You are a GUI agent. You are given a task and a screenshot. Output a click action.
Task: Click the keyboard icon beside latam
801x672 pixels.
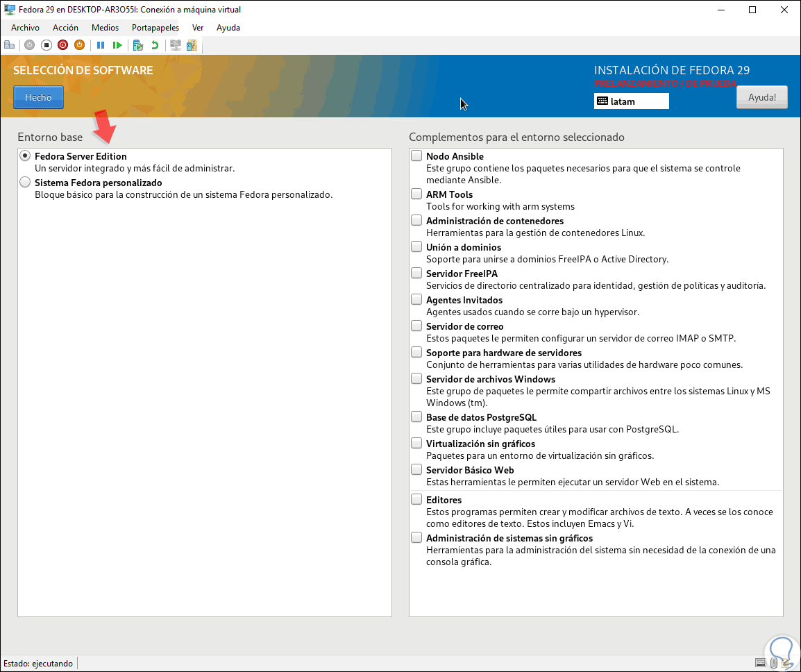(x=602, y=101)
